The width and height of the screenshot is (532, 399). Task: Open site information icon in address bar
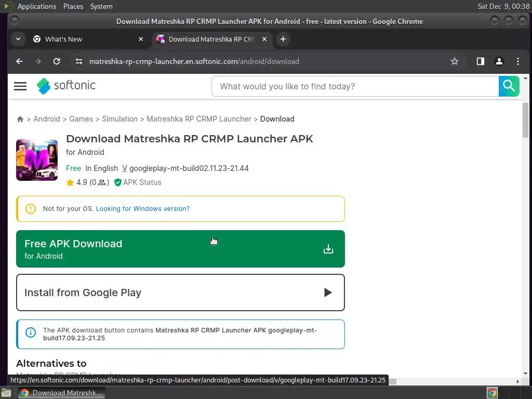click(x=79, y=61)
